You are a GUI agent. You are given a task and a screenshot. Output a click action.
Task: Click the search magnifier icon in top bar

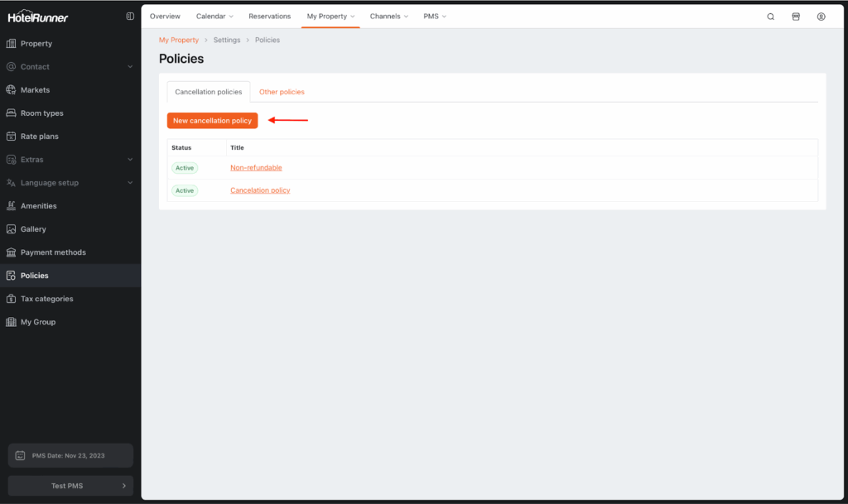point(770,17)
